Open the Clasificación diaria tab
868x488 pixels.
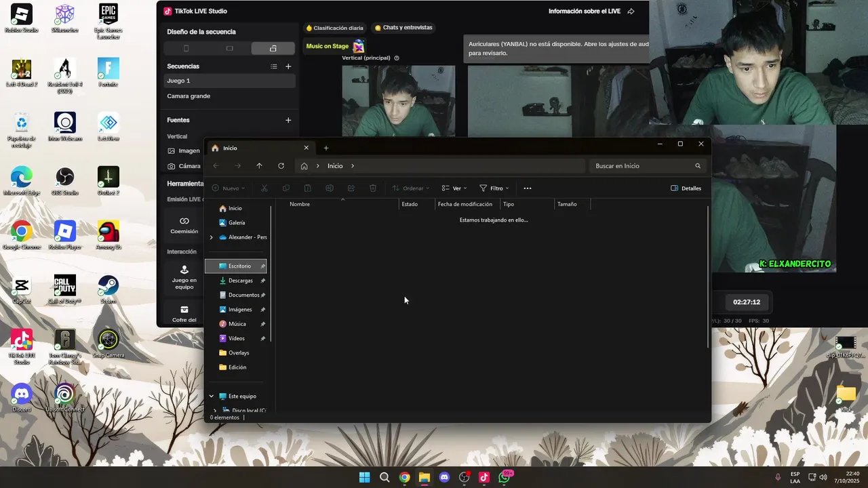coord(335,28)
